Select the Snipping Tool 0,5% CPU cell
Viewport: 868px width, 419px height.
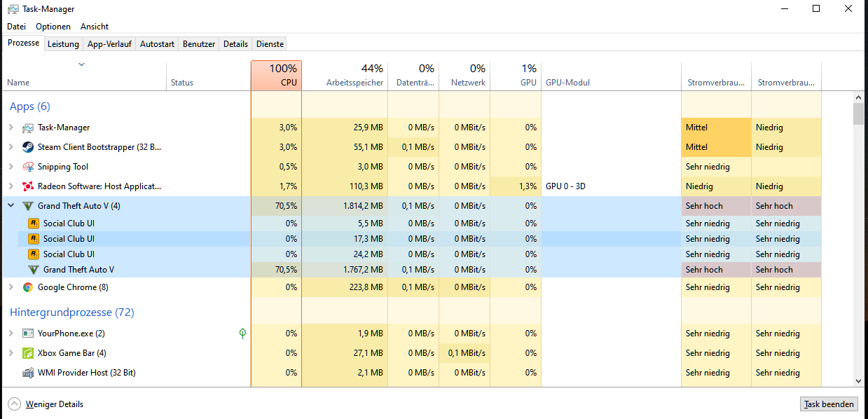tap(276, 167)
